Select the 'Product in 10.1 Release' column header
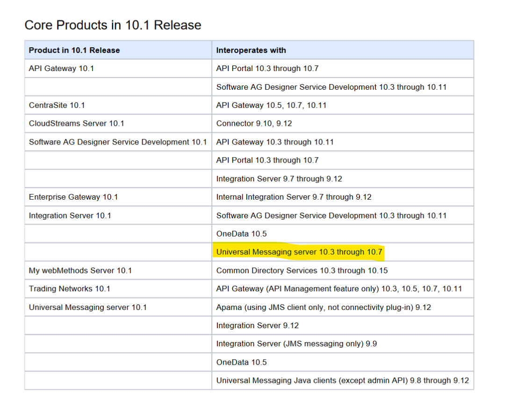The image size is (532, 402). [74, 50]
